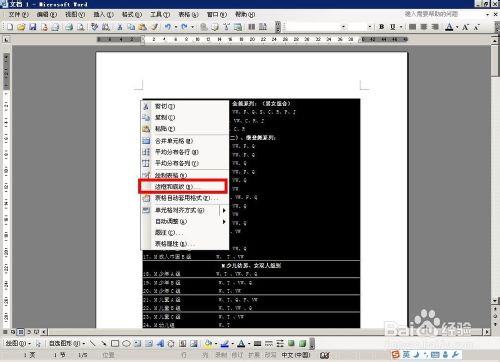The height and width of the screenshot is (362, 500).
Task: Toggle 改写 overtype mode in status bar
Action: click(270, 355)
